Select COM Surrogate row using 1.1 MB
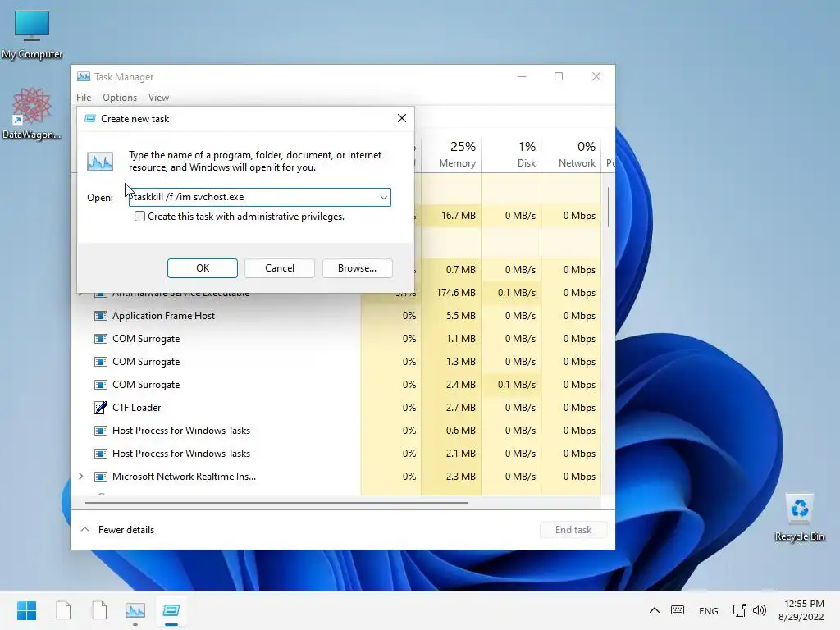The height and width of the screenshot is (630, 840). click(x=337, y=339)
